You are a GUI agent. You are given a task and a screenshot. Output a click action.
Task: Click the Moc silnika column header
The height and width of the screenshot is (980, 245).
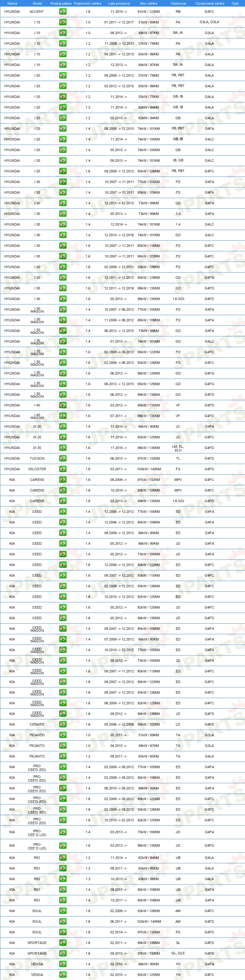coord(149,3)
